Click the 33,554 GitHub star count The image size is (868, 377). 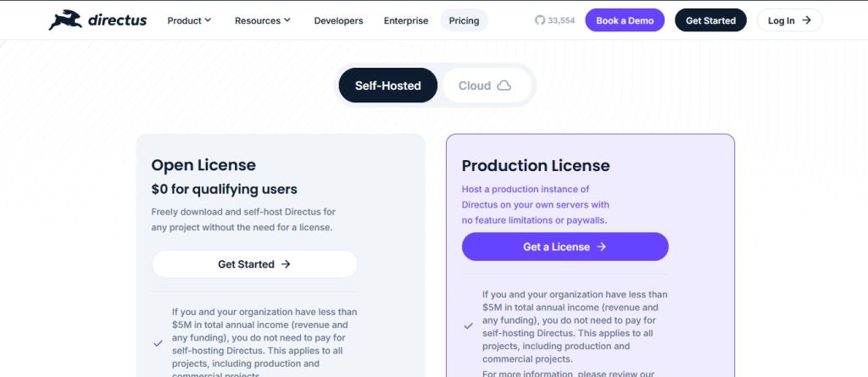561,20
